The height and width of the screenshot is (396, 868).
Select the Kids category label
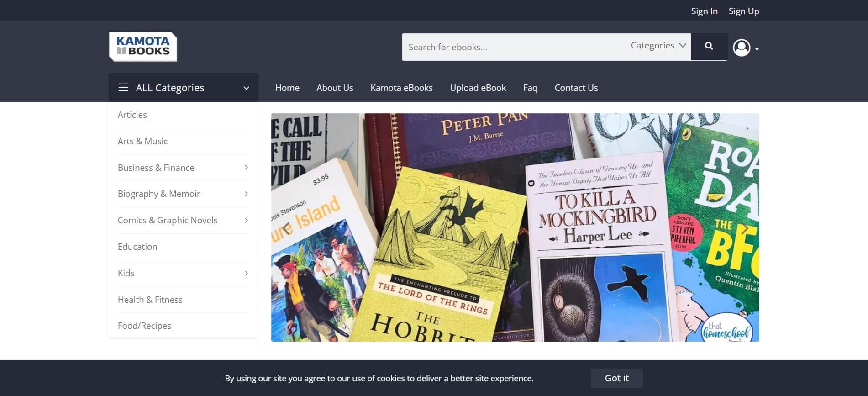click(126, 273)
